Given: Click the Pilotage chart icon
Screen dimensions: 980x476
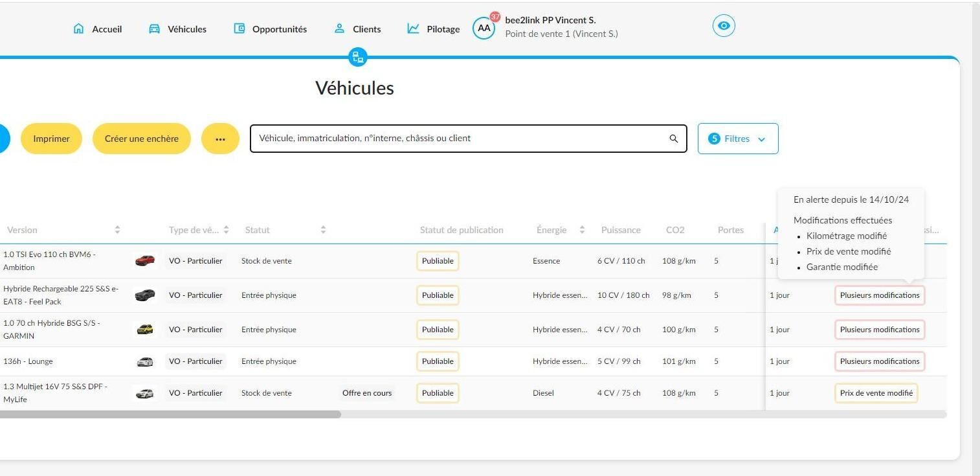Looking at the screenshot, I should [x=413, y=28].
